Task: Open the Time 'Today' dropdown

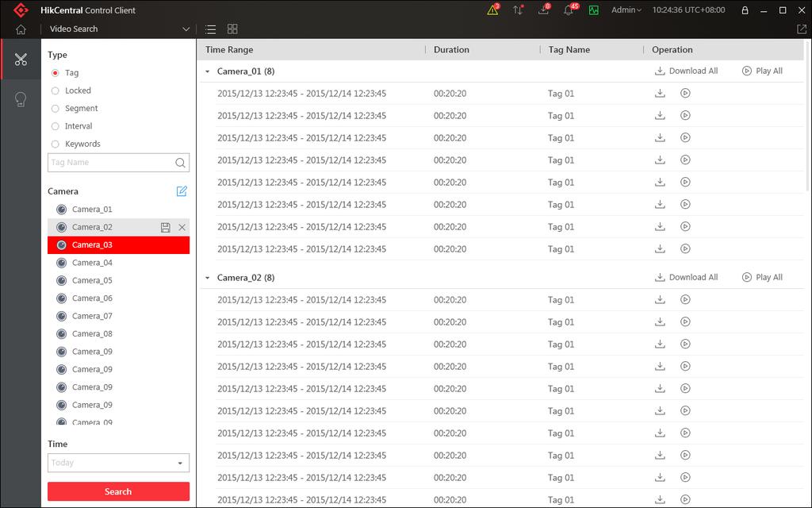Action: [x=119, y=463]
